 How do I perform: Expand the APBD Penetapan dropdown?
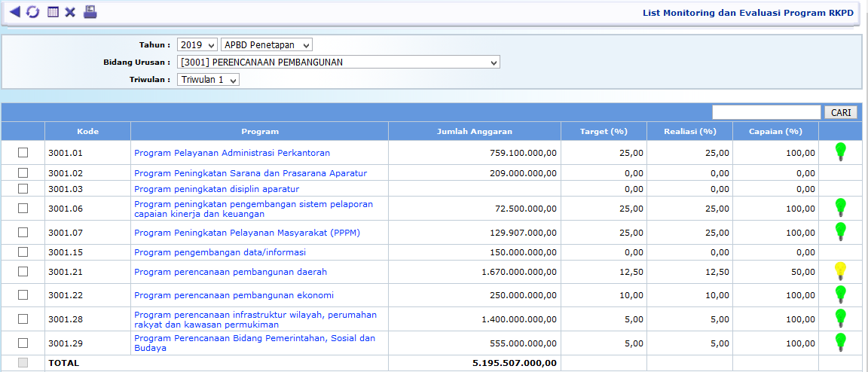[267, 45]
